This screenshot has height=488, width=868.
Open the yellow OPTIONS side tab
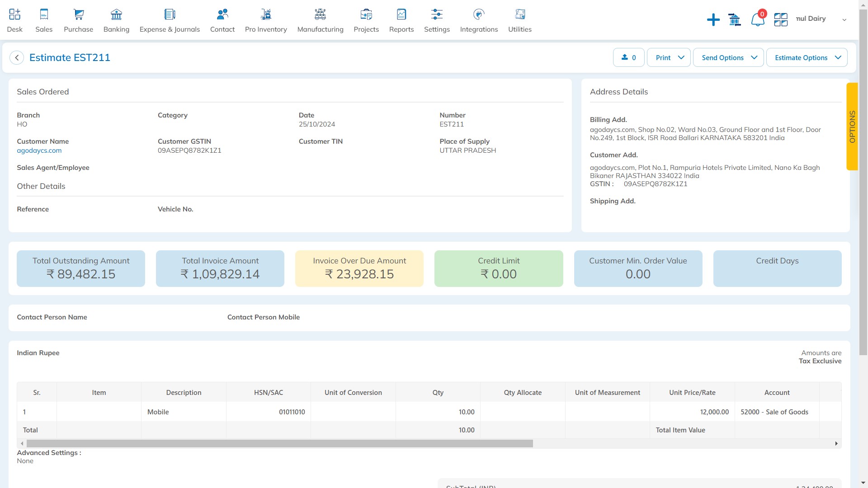tap(852, 127)
